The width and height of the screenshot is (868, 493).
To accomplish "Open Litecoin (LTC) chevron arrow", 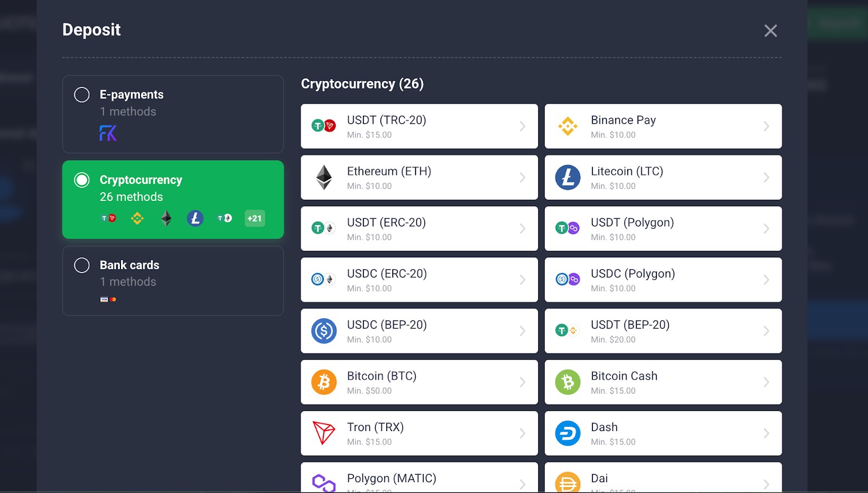I will click(x=766, y=178).
